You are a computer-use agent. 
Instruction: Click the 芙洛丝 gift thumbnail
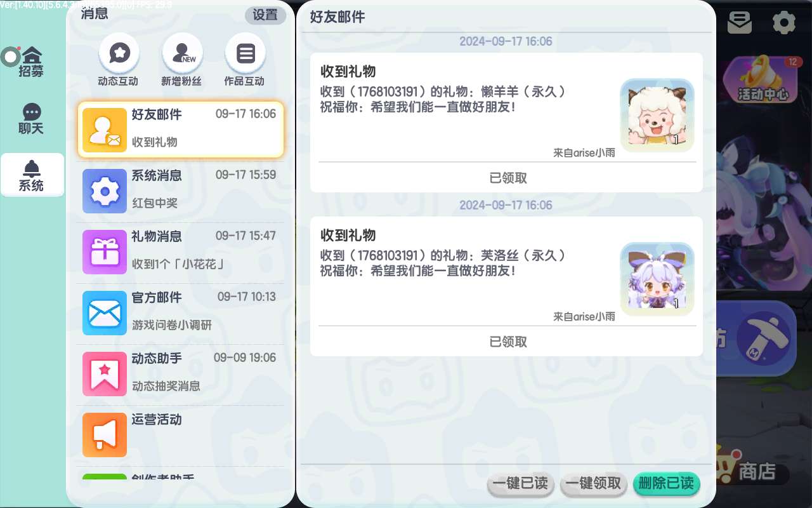[657, 279]
